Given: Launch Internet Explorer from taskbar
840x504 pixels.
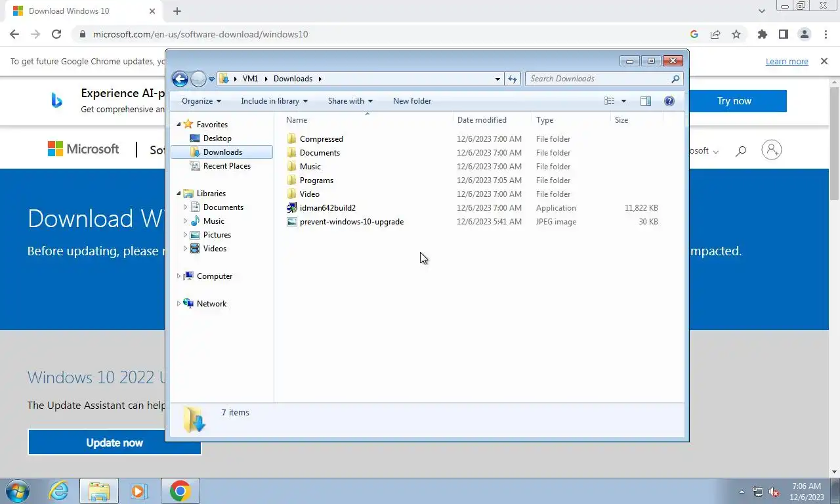Looking at the screenshot, I should [59, 491].
